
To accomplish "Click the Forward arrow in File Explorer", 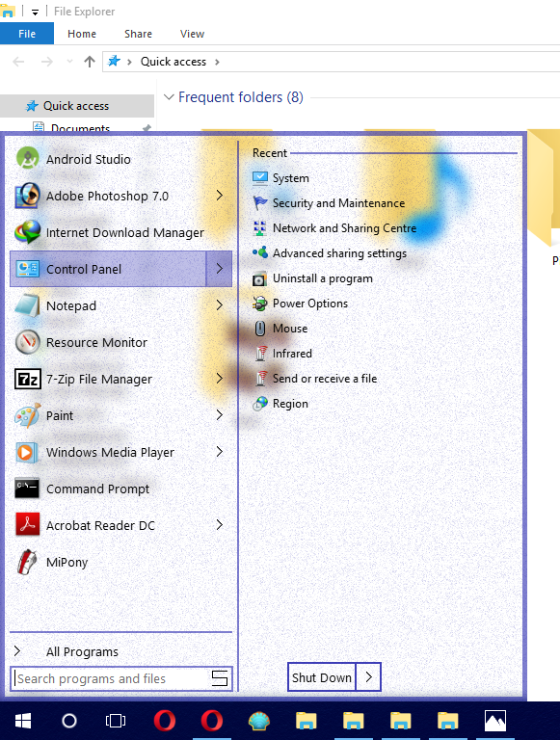I will click(46, 62).
